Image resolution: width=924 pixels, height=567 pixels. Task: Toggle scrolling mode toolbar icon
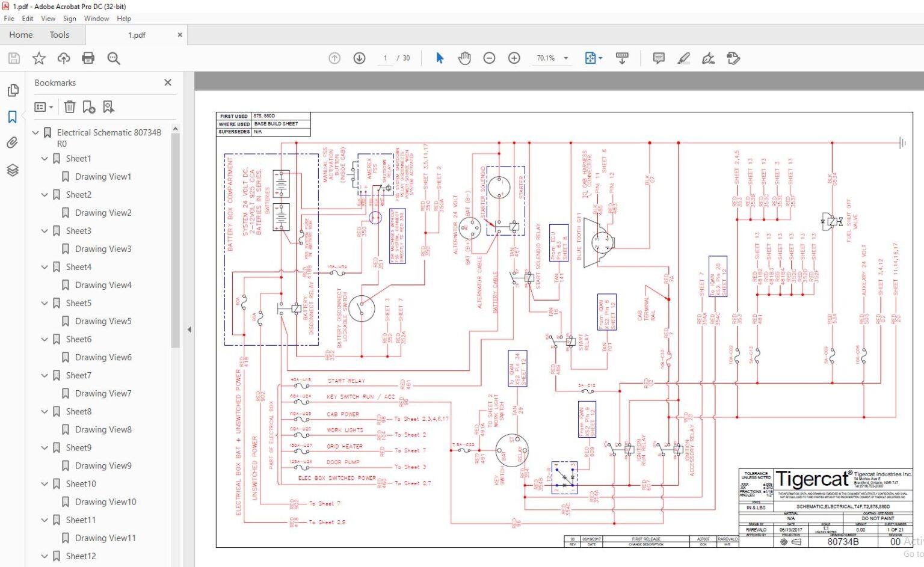coord(622,58)
